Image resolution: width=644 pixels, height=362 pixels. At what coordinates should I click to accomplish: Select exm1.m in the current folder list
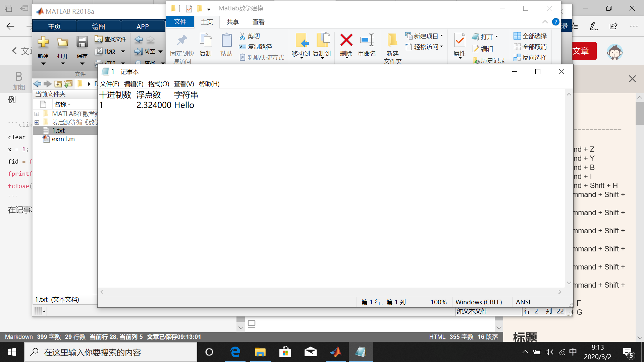click(x=63, y=139)
